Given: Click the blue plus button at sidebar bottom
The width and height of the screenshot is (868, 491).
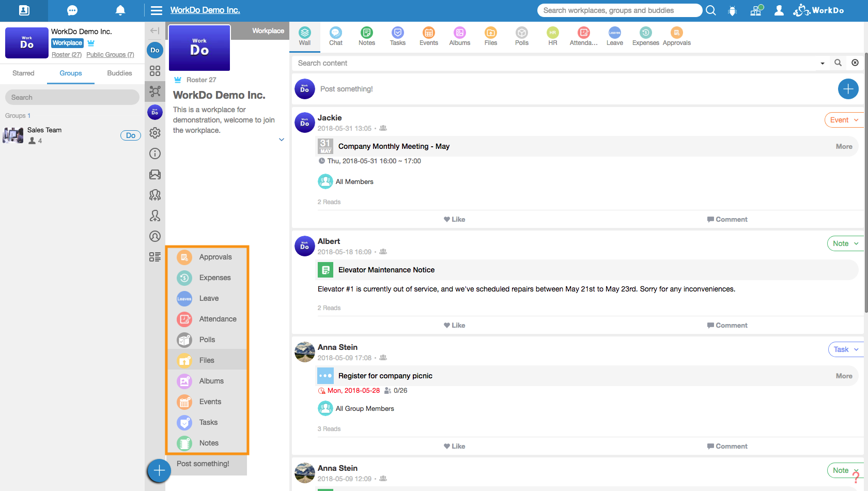Looking at the screenshot, I should pos(159,470).
